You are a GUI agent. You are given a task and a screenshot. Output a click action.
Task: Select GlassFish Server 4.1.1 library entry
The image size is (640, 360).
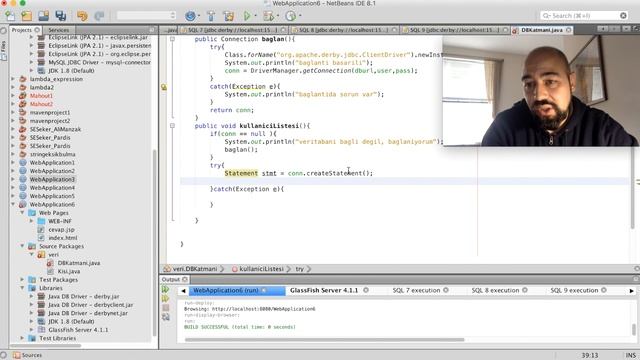[78, 329]
